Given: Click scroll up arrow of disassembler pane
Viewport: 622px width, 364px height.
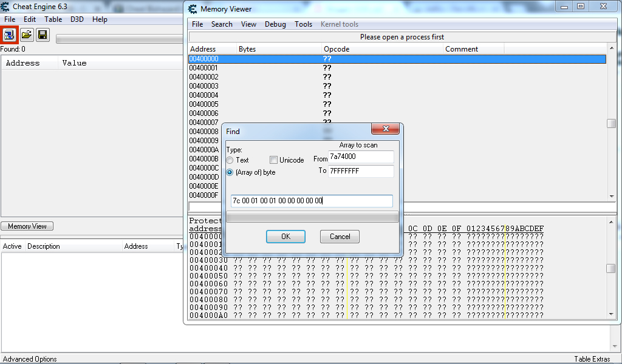Looking at the screenshot, I should (611, 49).
